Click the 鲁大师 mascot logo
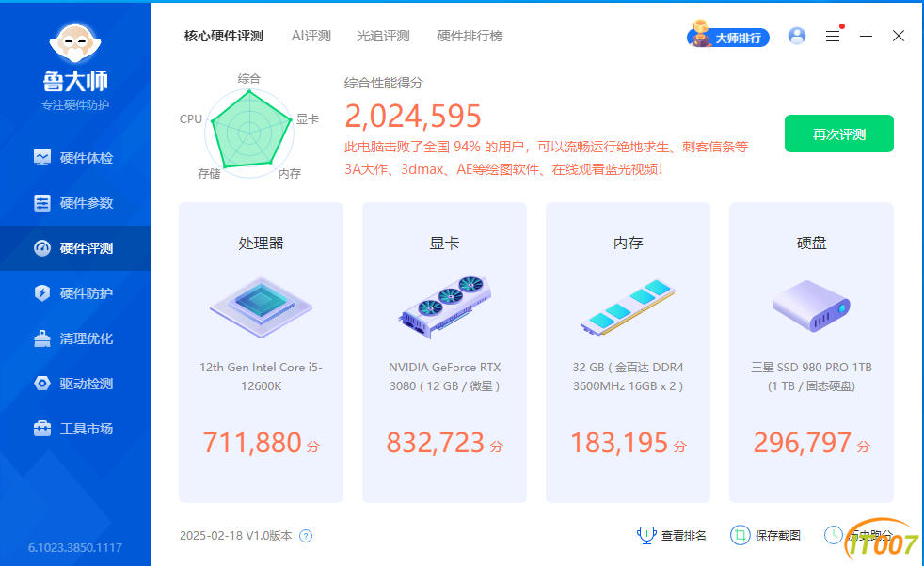This screenshot has width=924, height=566. 75,43
